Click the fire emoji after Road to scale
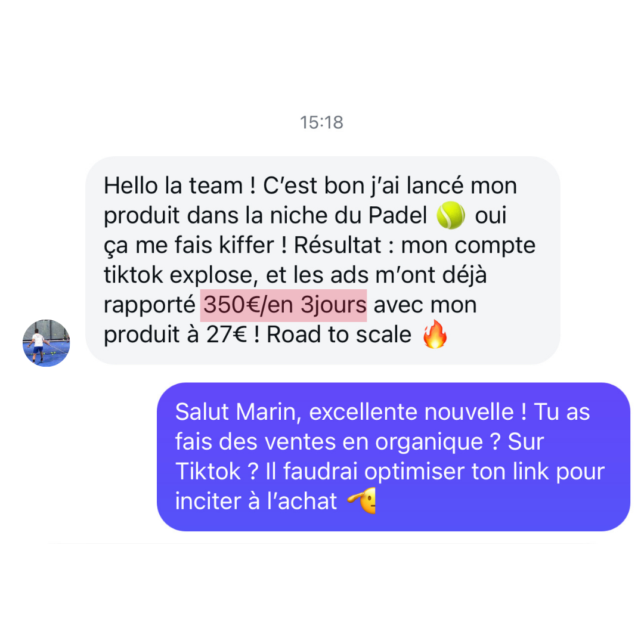644x644 pixels. tap(435, 335)
